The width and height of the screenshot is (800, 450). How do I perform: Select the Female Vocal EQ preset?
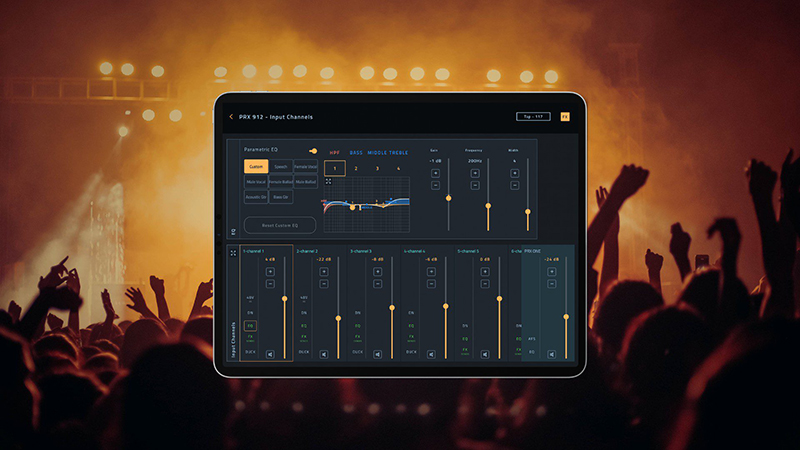306,167
